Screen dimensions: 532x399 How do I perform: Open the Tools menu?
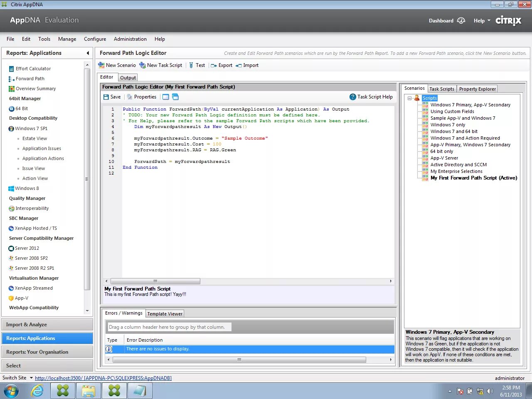tap(44, 39)
